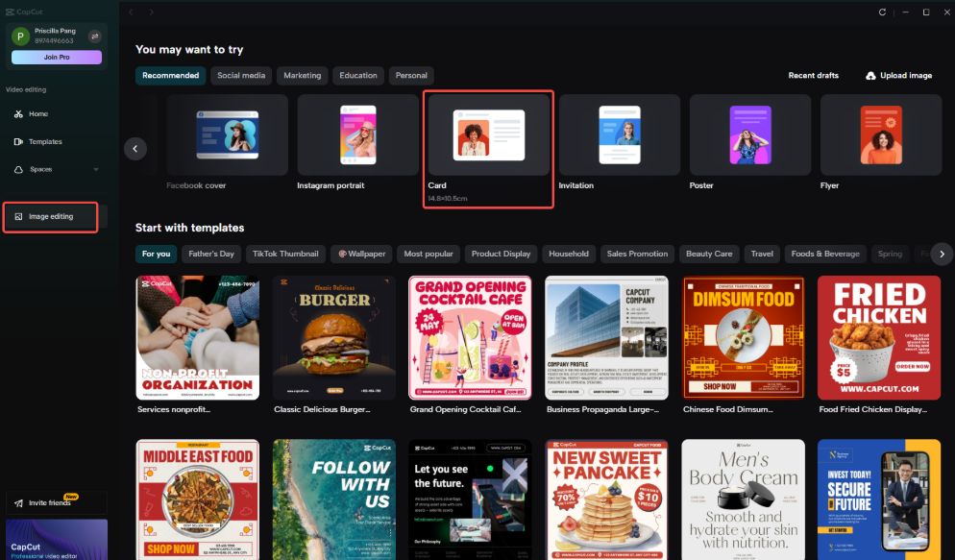Select the Social media tab
The width and height of the screenshot is (955, 560).
point(241,76)
